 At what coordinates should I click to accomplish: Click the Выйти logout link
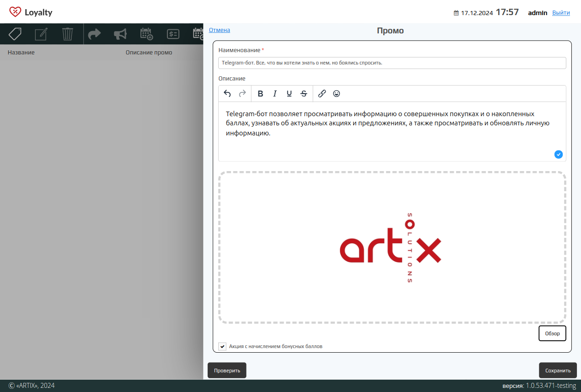pos(561,13)
